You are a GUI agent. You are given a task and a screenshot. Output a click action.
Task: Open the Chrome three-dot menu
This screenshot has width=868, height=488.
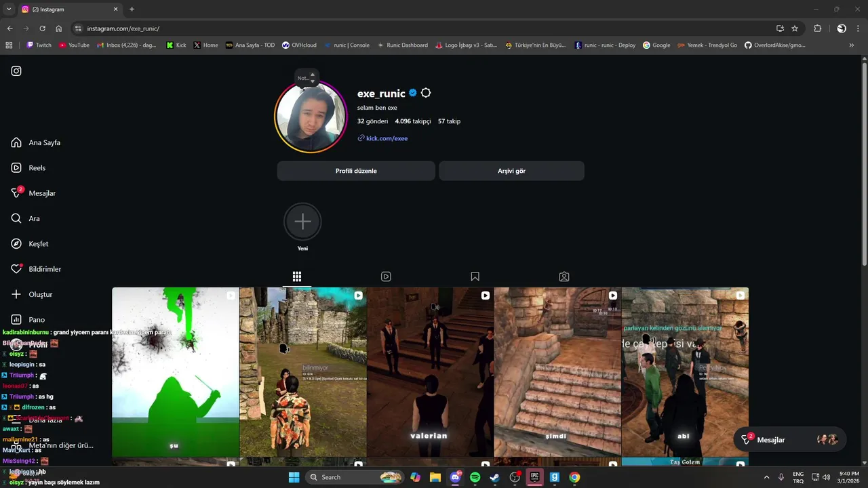859,28
